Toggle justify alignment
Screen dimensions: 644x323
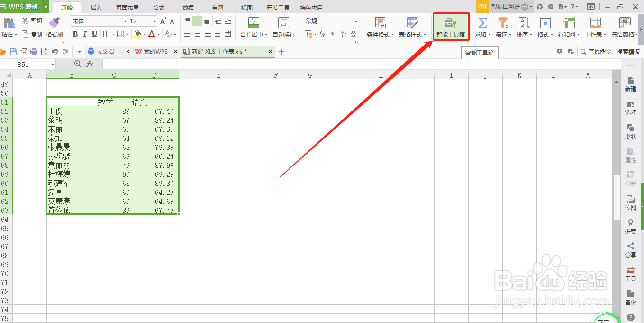(218, 34)
